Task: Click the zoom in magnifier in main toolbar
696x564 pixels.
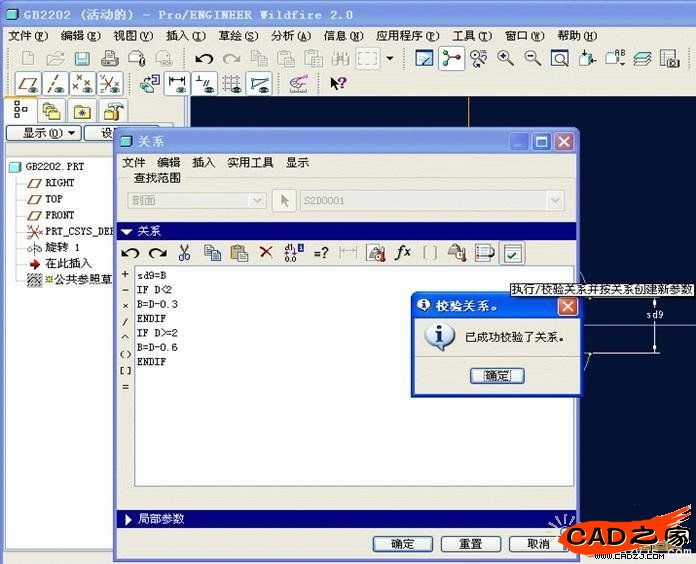Action: [506, 58]
